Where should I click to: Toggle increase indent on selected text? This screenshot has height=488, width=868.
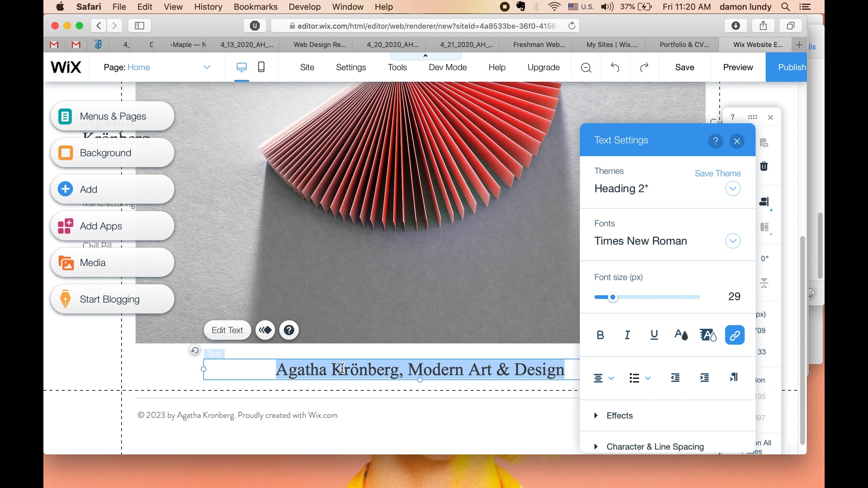pyautogui.click(x=704, y=378)
